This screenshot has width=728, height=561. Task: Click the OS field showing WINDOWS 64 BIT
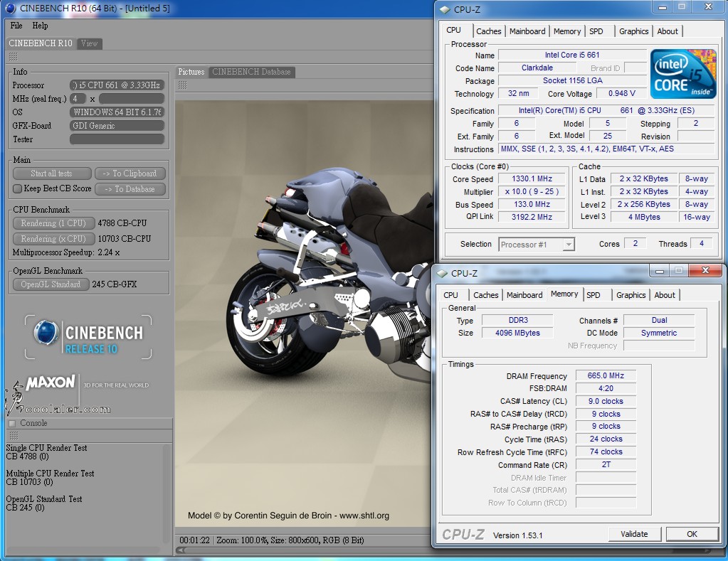coord(117,112)
